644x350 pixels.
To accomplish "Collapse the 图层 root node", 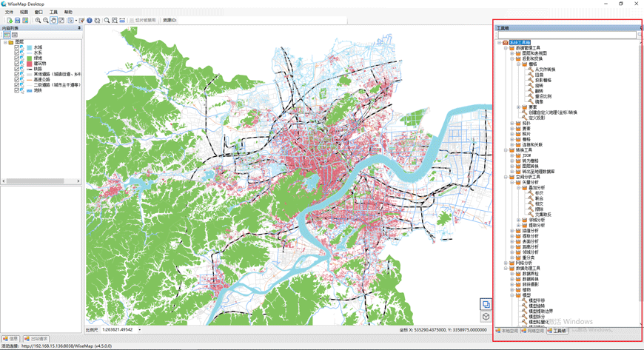I will [x=5, y=43].
